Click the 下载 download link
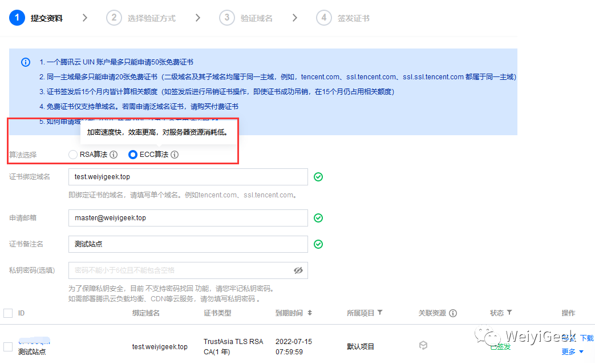This screenshot has height=364, width=595. [587, 338]
